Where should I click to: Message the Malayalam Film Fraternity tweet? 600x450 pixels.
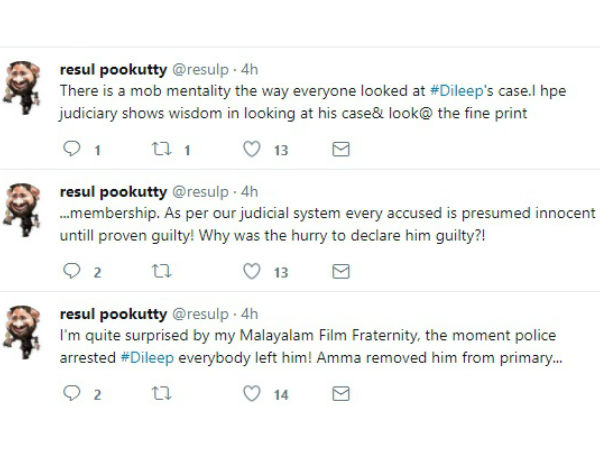click(x=340, y=394)
